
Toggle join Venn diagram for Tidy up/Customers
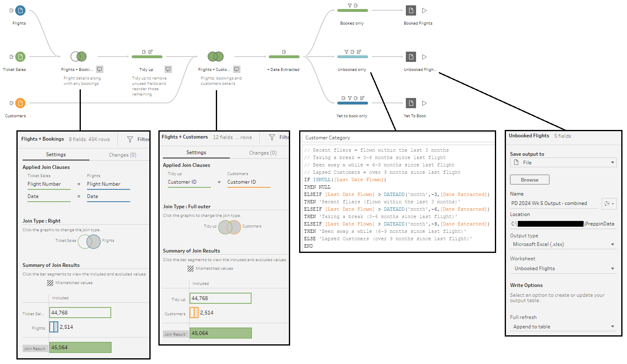pyautogui.click(x=229, y=227)
